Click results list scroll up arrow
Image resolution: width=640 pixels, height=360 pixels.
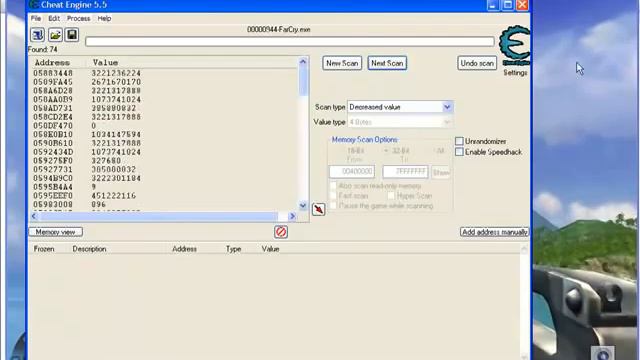tap(303, 62)
